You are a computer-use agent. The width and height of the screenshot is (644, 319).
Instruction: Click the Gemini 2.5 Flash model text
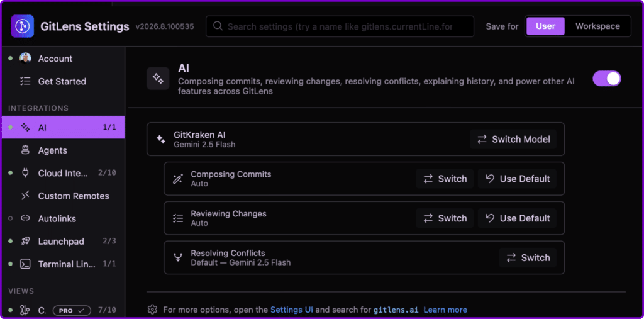(x=204, y=144)
